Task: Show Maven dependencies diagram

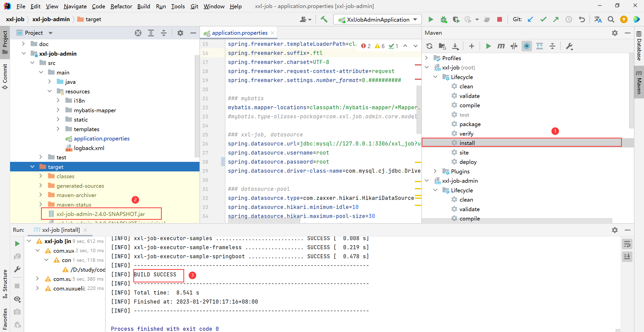Action: 540,46
